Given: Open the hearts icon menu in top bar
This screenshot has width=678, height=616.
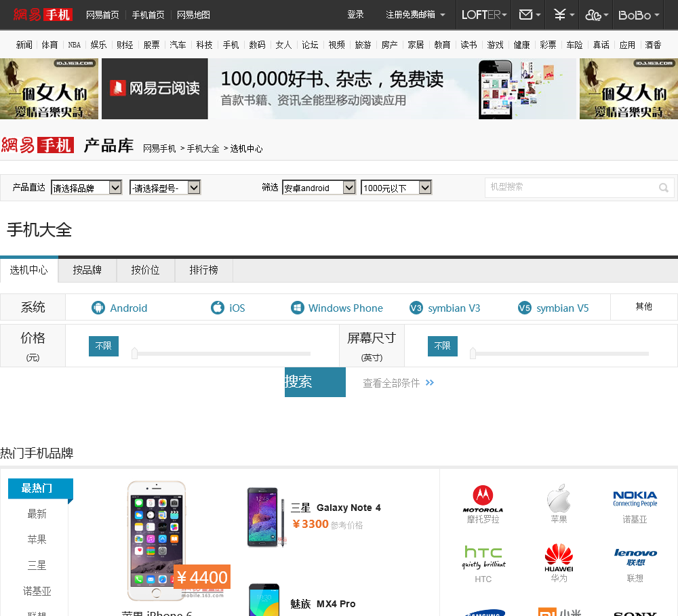Looking at the screenshot, I should point(593,15).
